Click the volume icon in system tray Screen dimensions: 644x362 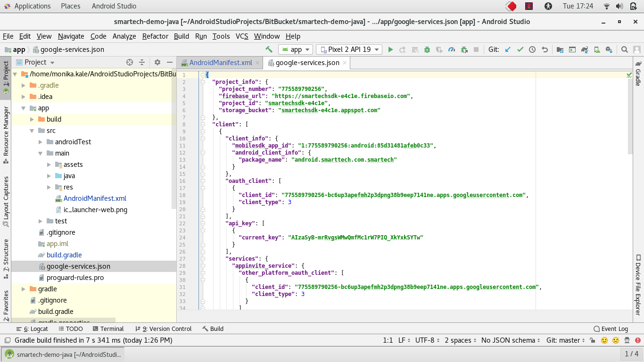tap(619, 6)
